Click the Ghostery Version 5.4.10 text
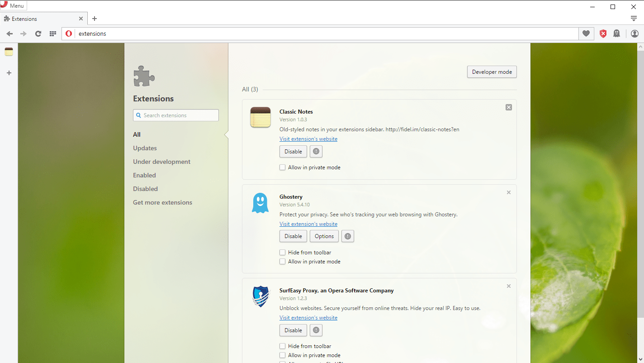This screenshot has height=363, width=644. (x=294, y=205)
